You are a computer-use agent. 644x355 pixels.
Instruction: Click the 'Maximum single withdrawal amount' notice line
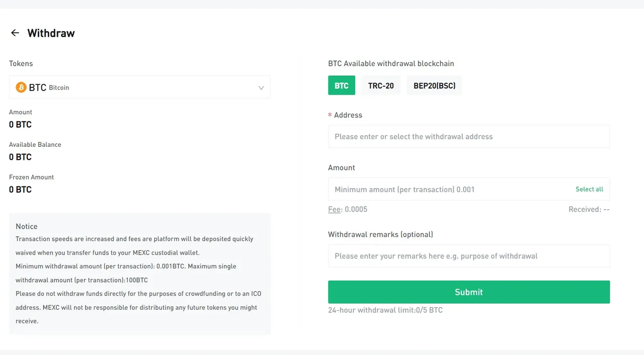click(x=126, y=273)
